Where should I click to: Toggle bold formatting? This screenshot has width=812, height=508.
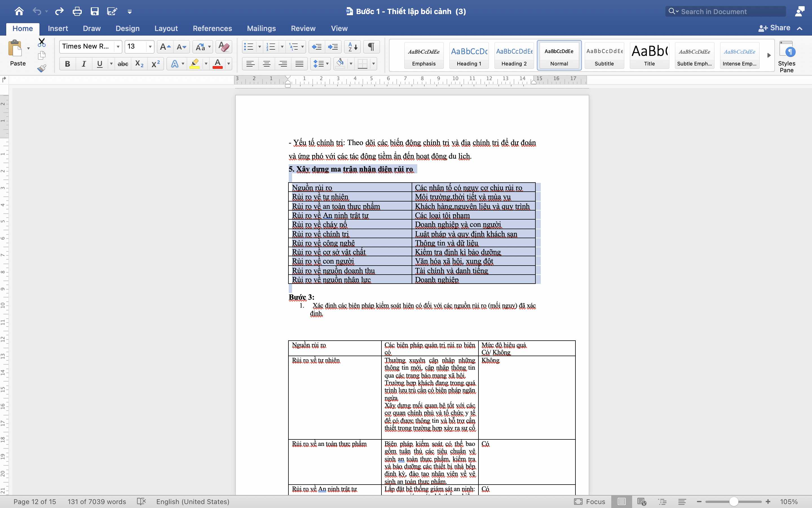(67, 64)
